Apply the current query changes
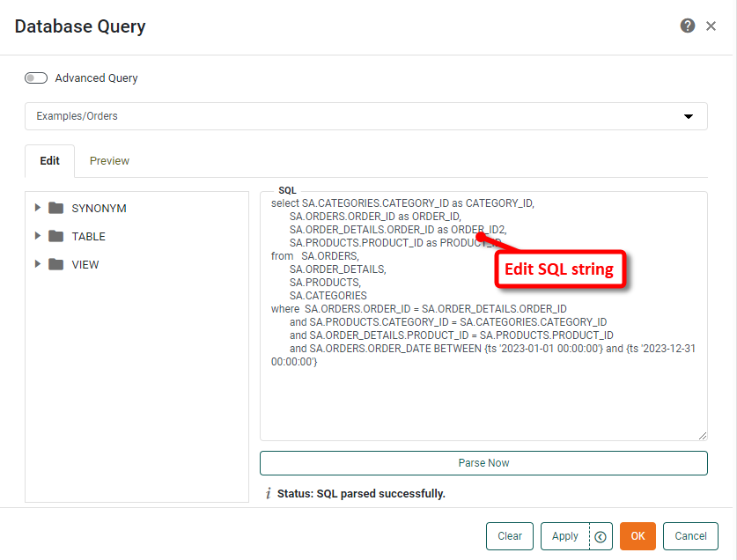The image size is (737, 560). point(564,535)
